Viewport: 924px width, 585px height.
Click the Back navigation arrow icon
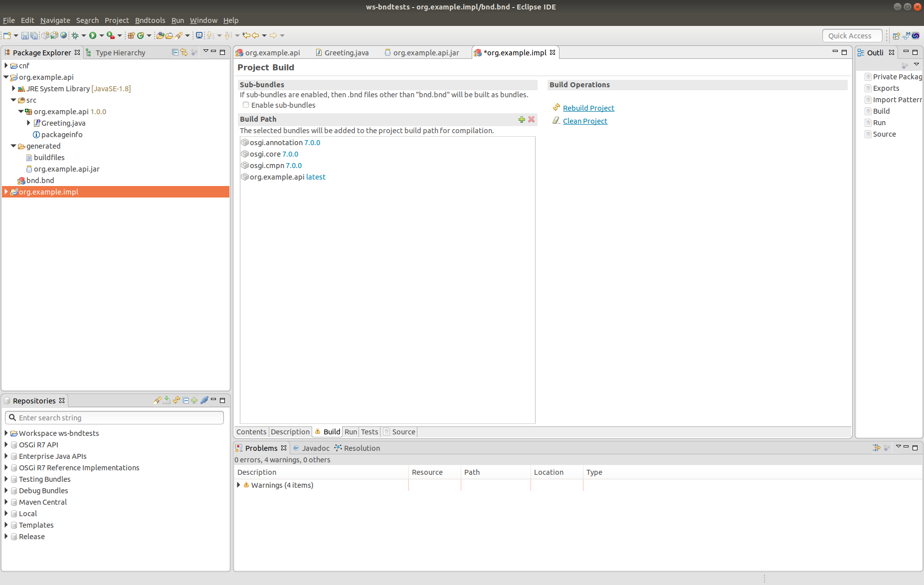(255, 35)
